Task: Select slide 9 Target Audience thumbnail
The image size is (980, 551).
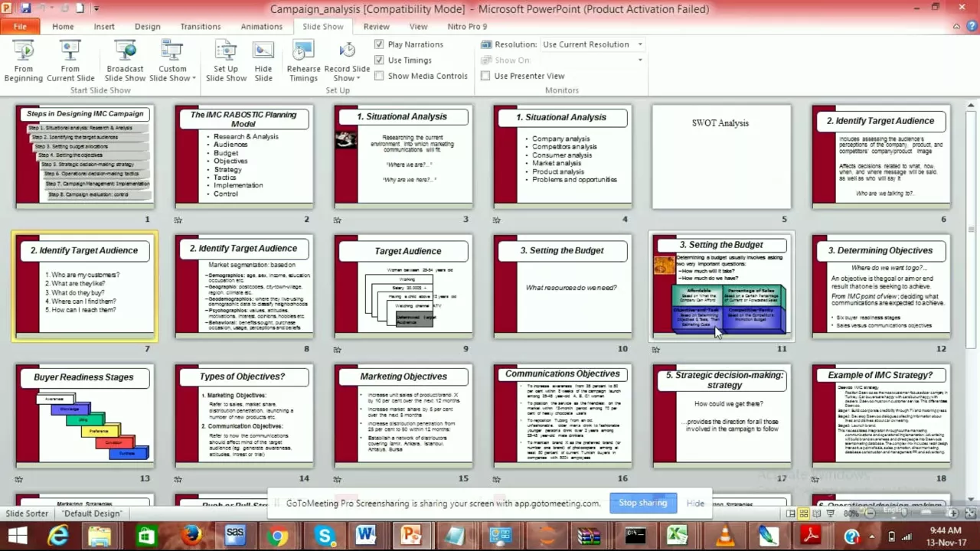Action: tap(403, 285)
